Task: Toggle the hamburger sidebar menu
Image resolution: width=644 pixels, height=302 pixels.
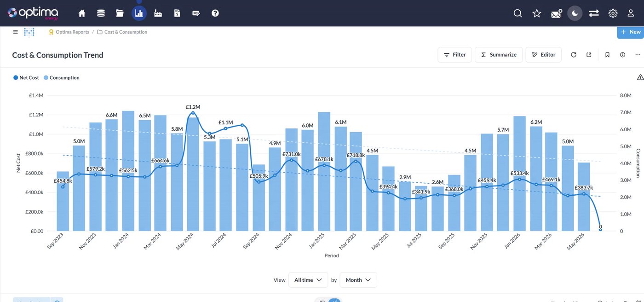Action: 15,32
